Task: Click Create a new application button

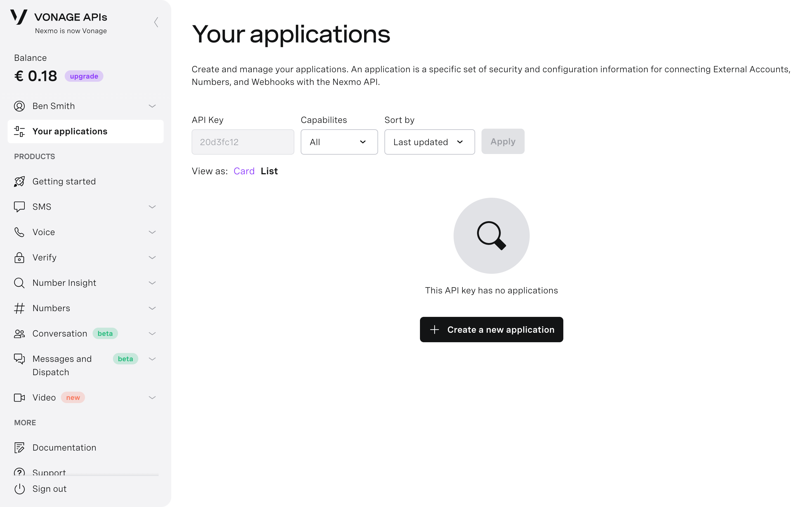Action: pyautogui.click(x=491, y=329)
